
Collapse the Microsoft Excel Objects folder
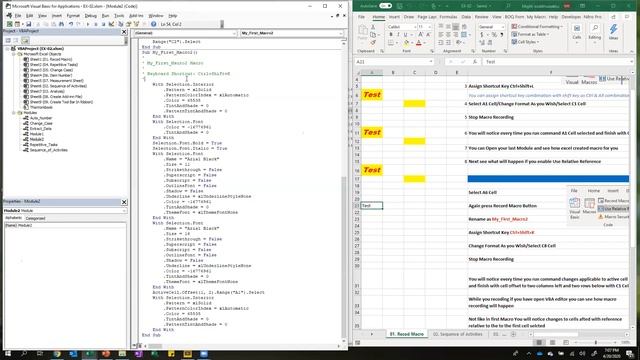pos(14,54)
